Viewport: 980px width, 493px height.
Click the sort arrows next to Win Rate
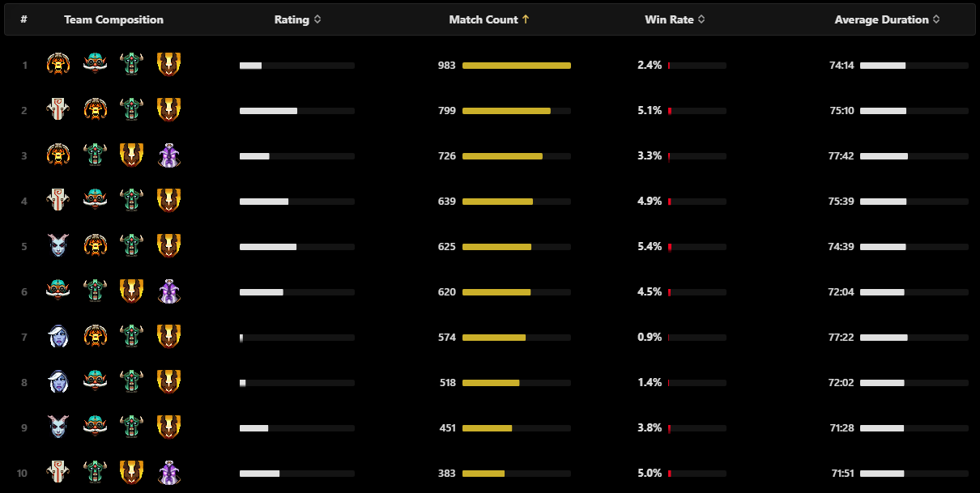coord(702,19)
